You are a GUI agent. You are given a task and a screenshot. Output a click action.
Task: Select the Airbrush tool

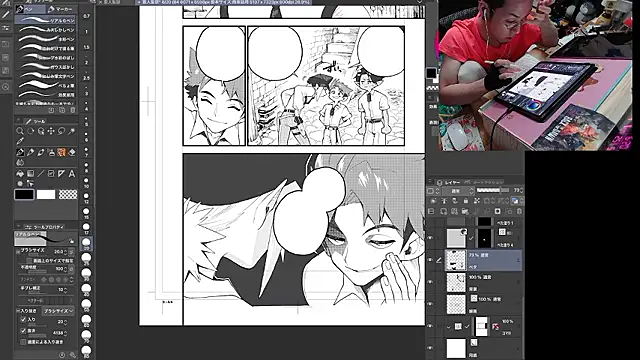(51, 152)
